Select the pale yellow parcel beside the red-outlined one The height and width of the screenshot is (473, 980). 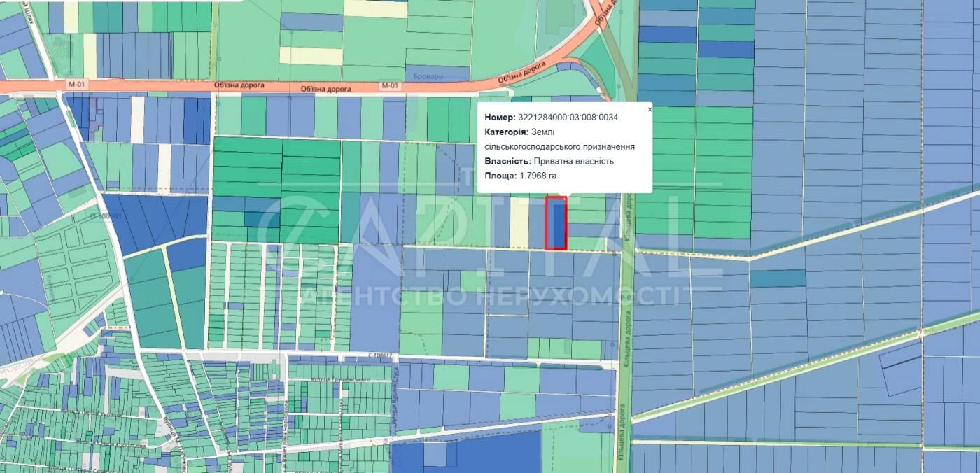point(519,222)
